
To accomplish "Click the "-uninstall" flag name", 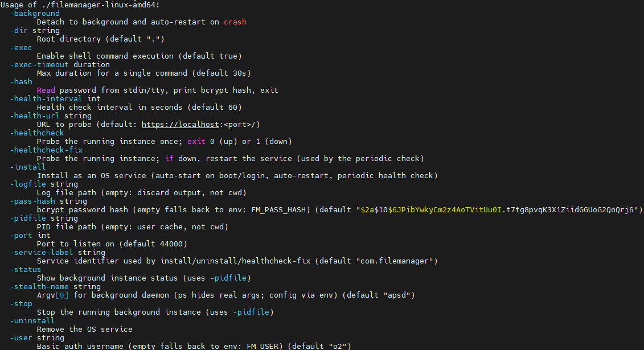I will [32, 320].
